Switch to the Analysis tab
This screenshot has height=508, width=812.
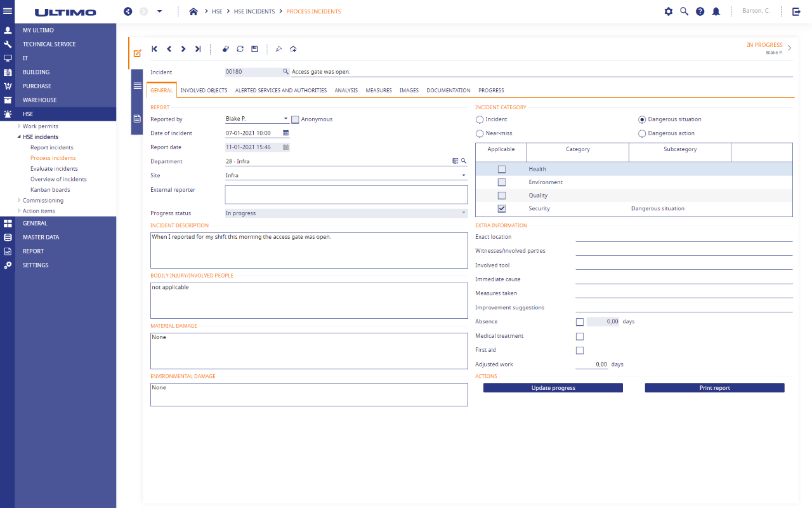pyautogui.click(x=346, y=91)
